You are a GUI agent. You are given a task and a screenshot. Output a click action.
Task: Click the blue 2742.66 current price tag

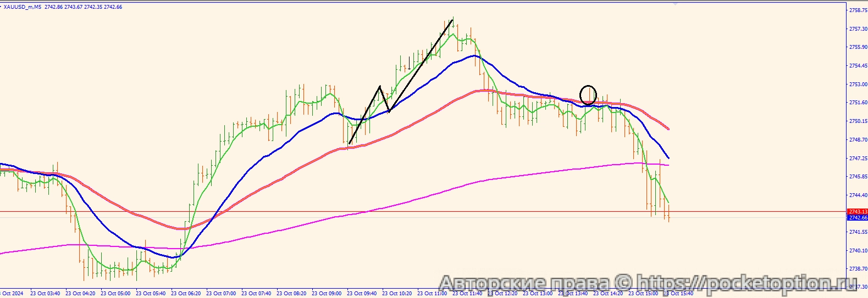click(857, 218)
